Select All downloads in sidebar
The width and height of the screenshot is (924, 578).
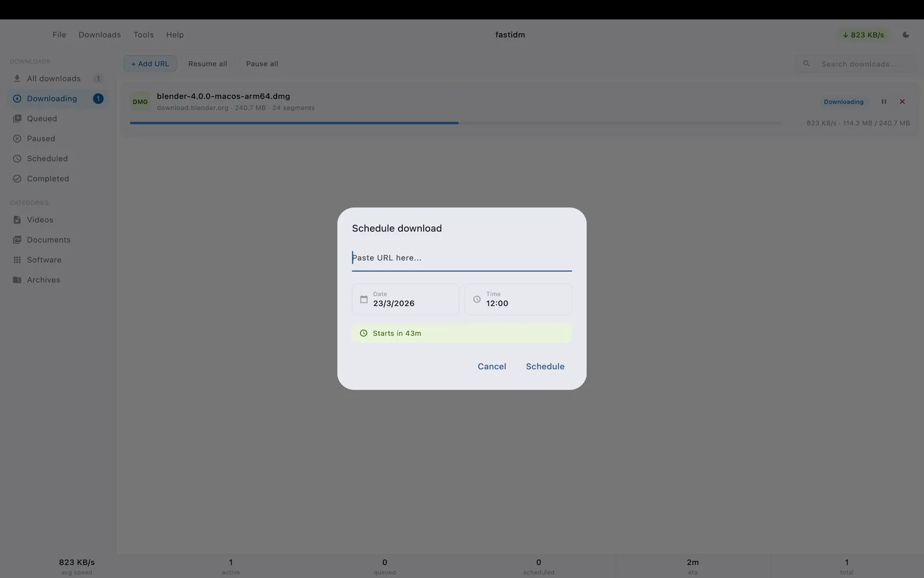(x=57, y=79)
